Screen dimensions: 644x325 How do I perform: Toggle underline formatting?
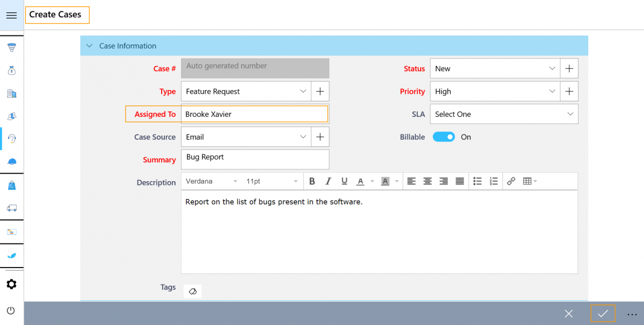[344, 181]
